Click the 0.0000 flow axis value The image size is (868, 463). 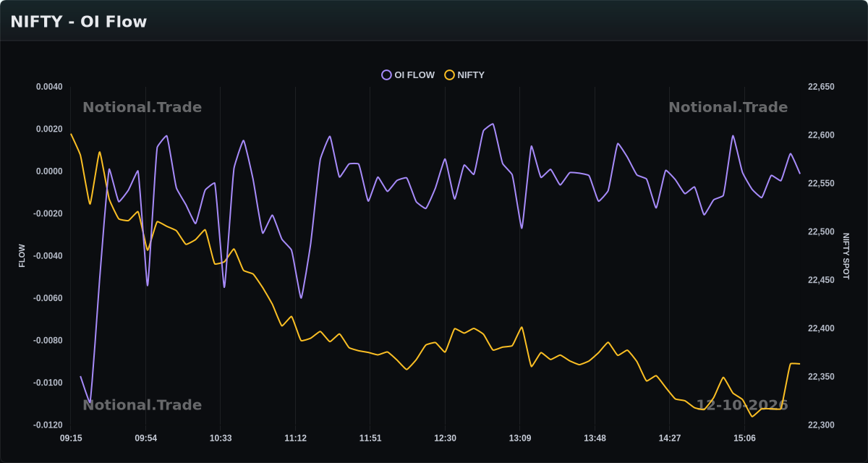click(49, 171)
